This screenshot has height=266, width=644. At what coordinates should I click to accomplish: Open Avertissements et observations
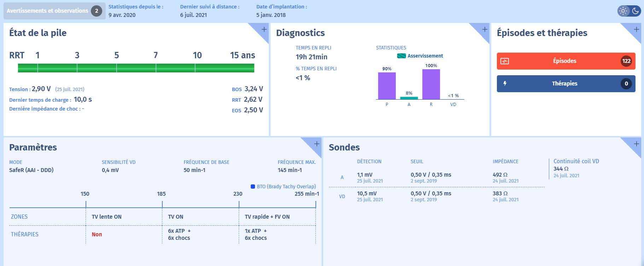(x=47, y=11)
